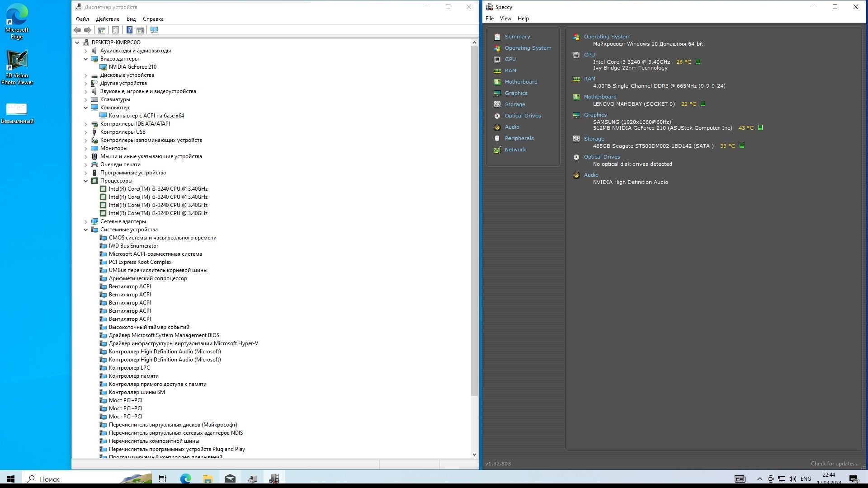
Task: Open Mail app from the taskbar
Action: [x=230, y=479]
